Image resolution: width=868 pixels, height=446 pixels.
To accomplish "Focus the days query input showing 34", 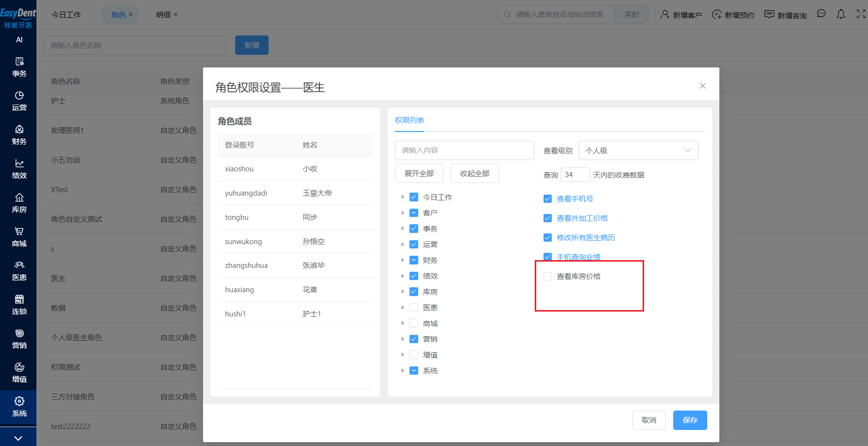I will pos(576,175).
